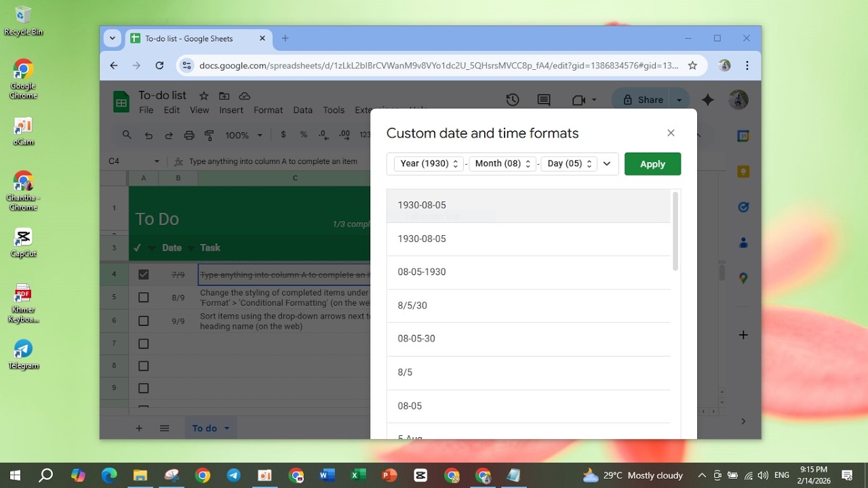Click the Apply button in the dialog
Screen dimensions: 868x488
pyautogui.click(x=652, y=164)
